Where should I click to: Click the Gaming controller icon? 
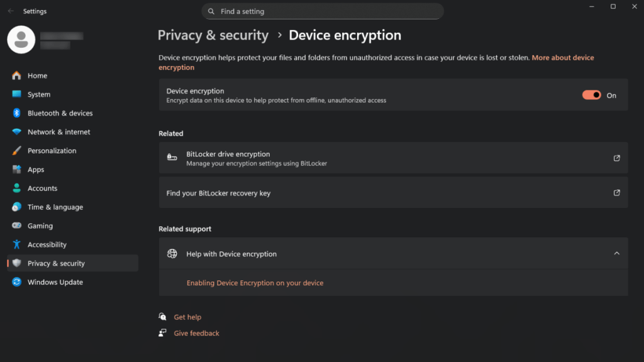(x=16, y=226)
